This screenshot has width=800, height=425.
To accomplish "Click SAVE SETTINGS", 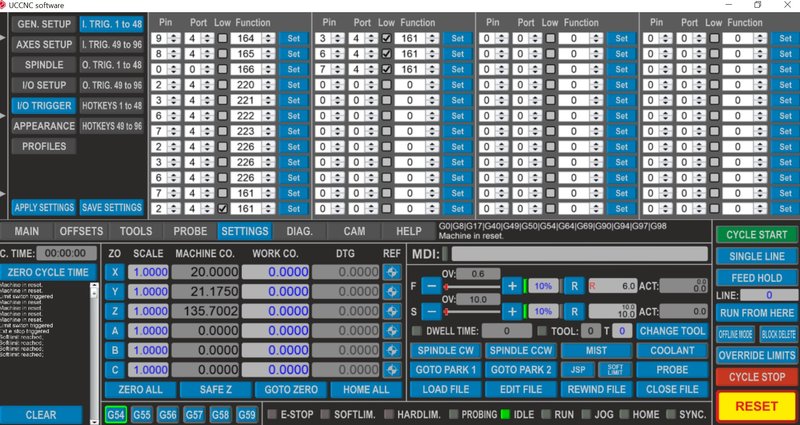I will tap(111, 208).
